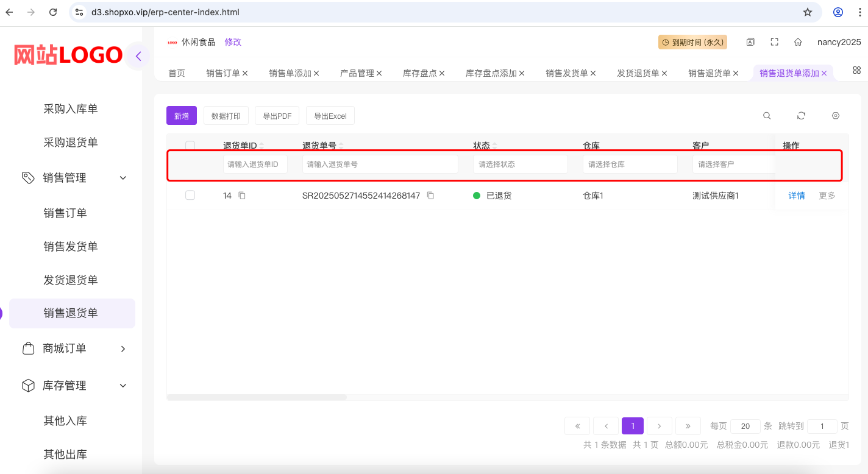868x474 pixels.
Task: Sort by 退货单ID column
Action: click(x=262, y=146)
